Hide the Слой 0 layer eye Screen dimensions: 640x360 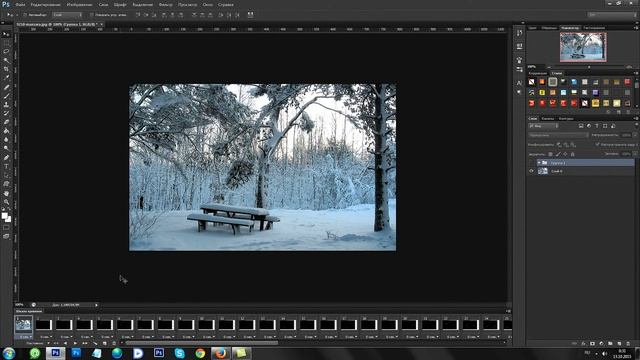pyautogui.click(x=531, y=171)
